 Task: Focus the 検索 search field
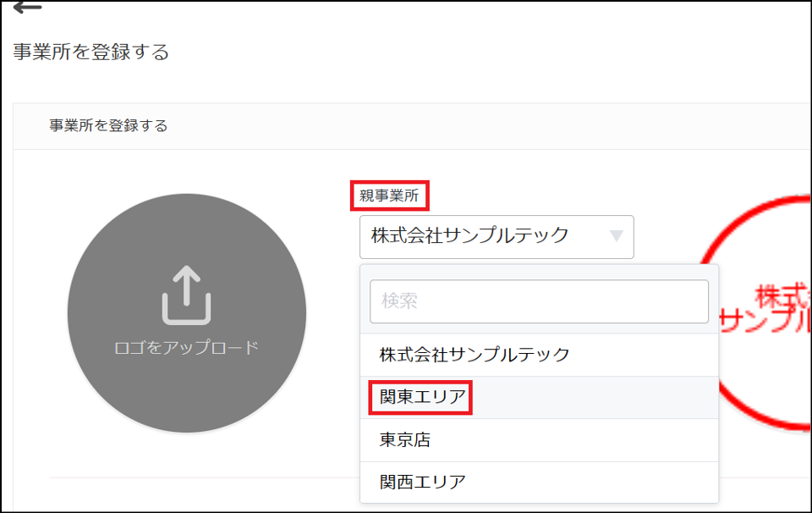(x=539, y=301)
